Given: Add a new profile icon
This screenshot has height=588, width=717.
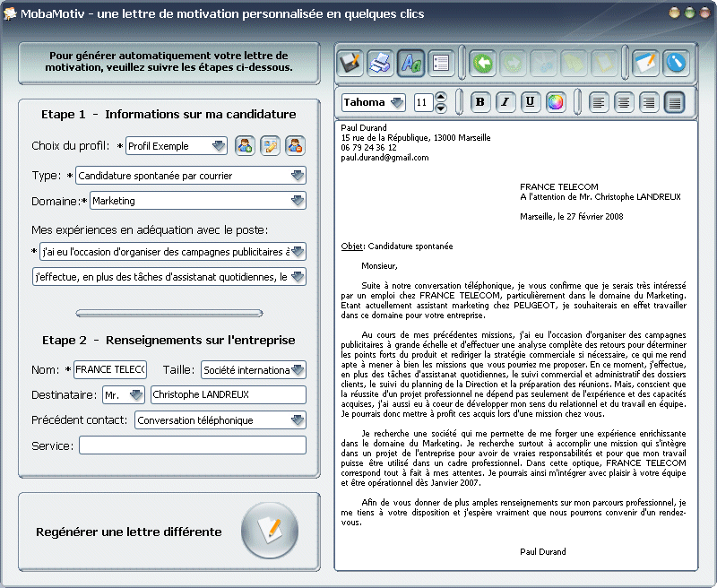Looking at the screenshot, I should (x=245, y=146).
